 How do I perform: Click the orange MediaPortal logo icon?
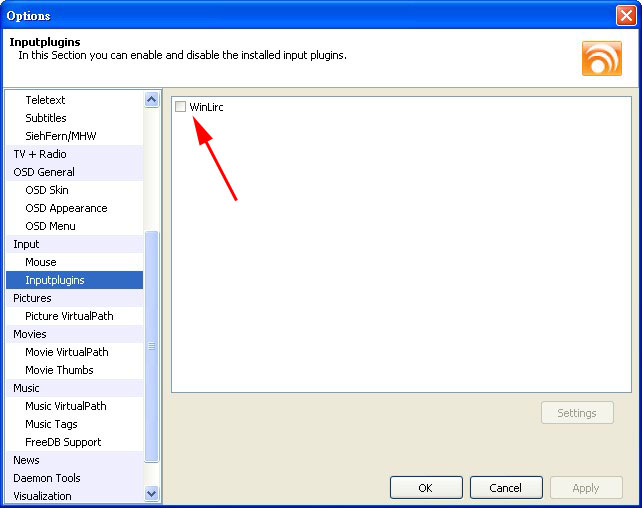[x=601, y=58]
